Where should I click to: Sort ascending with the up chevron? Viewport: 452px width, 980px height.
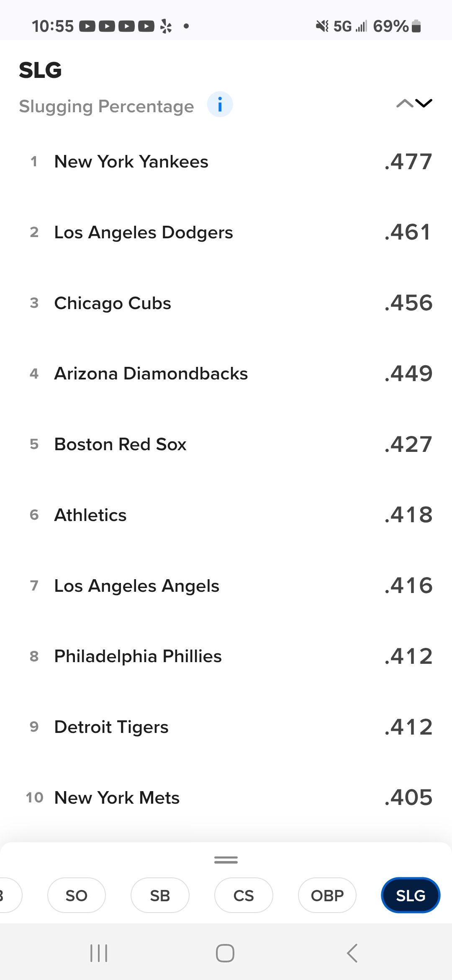[x=404, y=103]
